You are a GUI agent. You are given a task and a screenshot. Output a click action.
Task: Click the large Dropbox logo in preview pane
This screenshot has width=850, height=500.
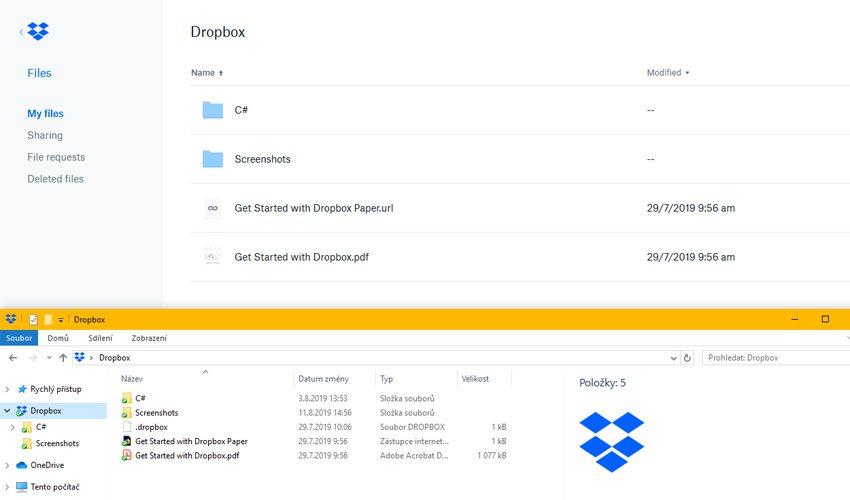611,441
